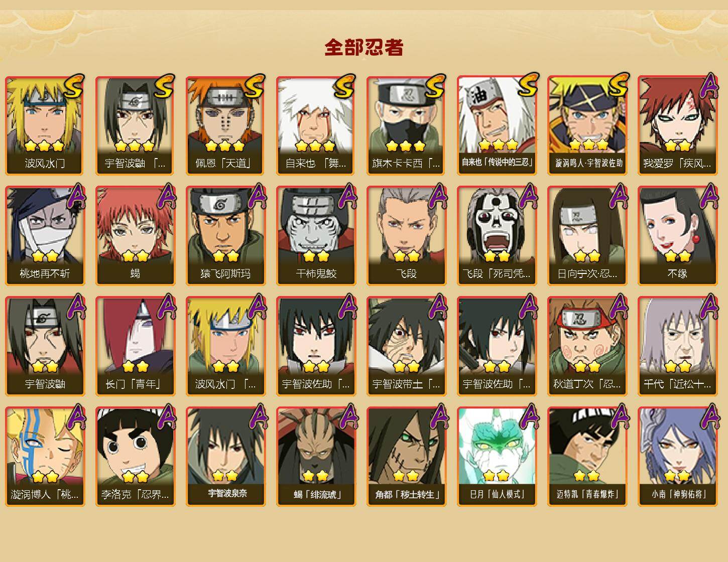Image resolution: width=728 pixels, height=562 pixels.
Task: Select the 小南「神驹佑将」 card
Action: click(x=678, y=457)
